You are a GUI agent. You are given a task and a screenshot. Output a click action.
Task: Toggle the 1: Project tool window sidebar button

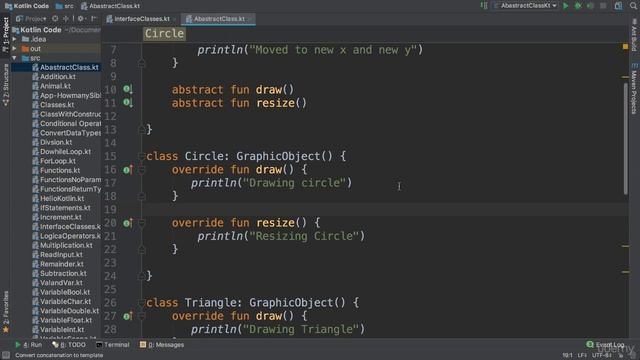coord(5,35)
